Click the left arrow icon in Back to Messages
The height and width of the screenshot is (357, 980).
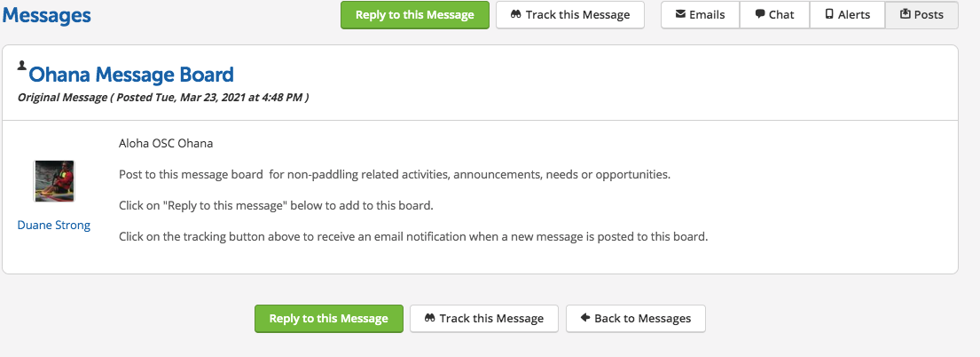pyautogui.click(x=584, y=319)
